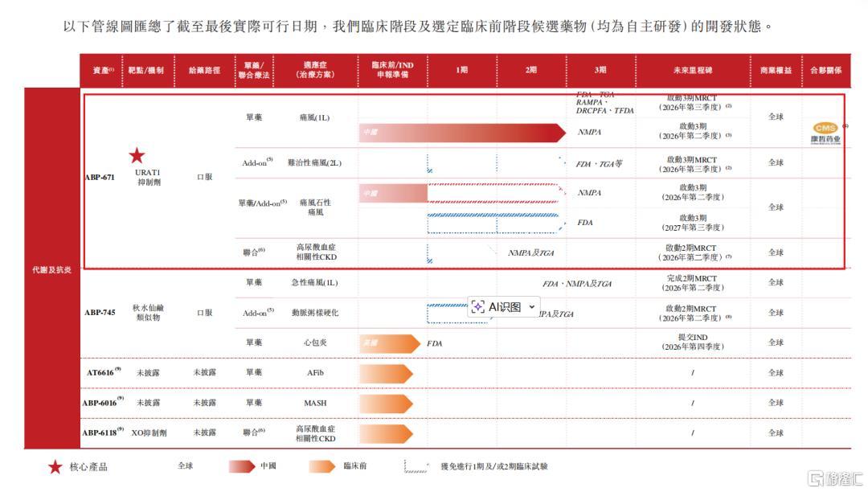The height and width of the screenshot is (492, 868).
Task: Click the dotted-box waiver legend symbol
Action: 416,466
